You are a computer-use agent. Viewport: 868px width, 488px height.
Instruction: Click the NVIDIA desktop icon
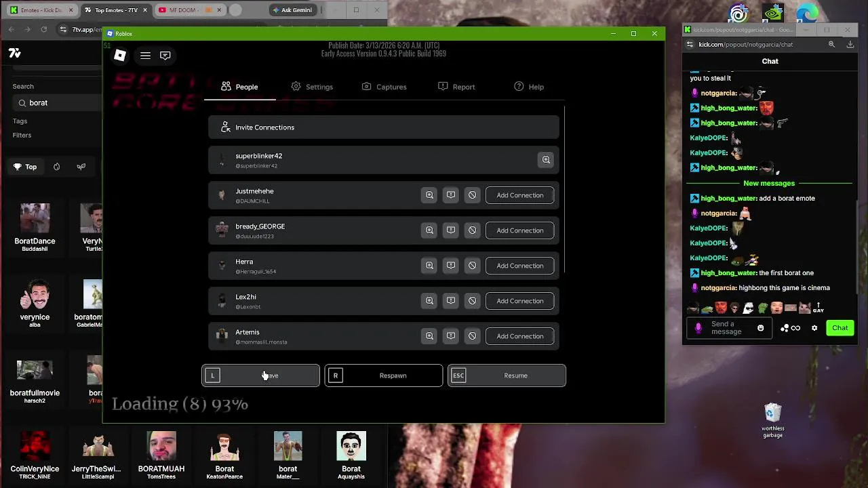point(772,14)
